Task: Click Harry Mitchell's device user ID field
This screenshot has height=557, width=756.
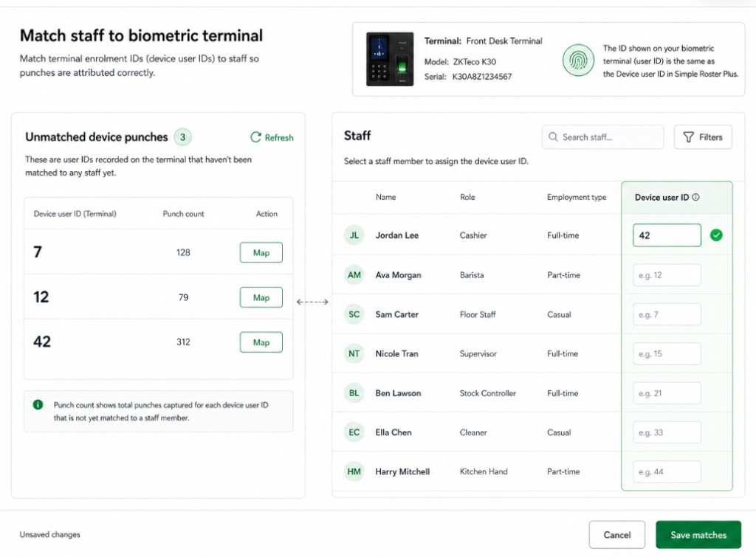Action: tap(667, 471)
